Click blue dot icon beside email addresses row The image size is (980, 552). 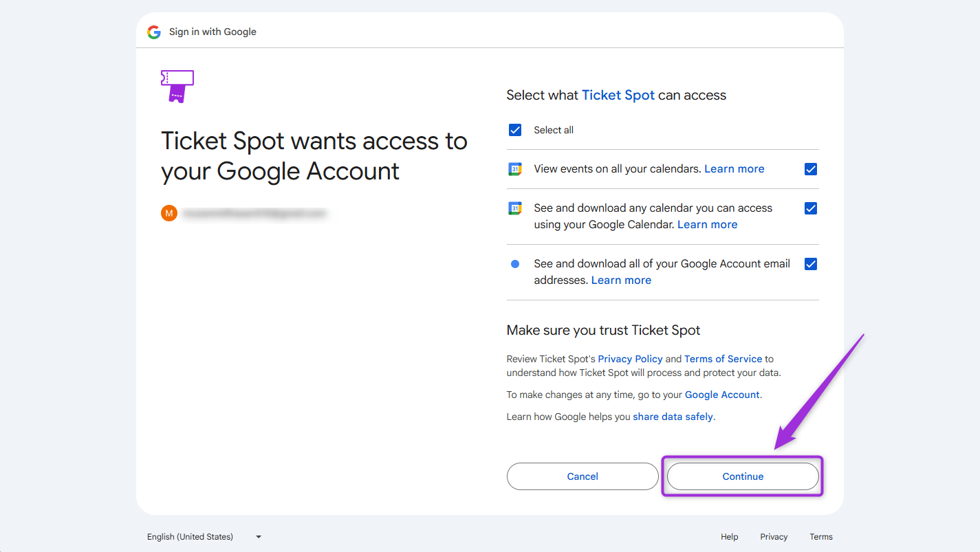515,264
